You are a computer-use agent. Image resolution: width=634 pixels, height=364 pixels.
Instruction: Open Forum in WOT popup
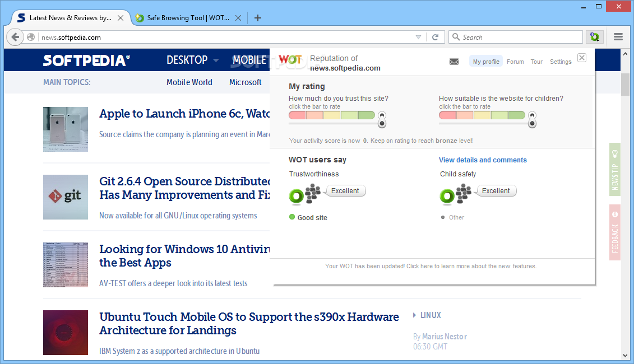(x=515, y=62)
